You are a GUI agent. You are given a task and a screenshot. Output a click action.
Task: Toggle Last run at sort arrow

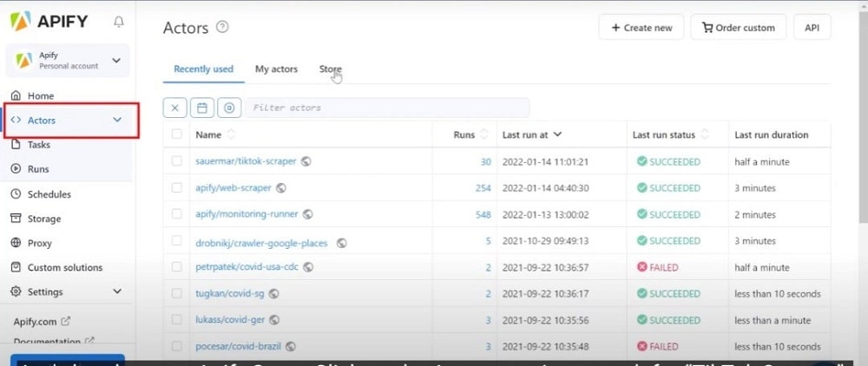click(558, 134)
